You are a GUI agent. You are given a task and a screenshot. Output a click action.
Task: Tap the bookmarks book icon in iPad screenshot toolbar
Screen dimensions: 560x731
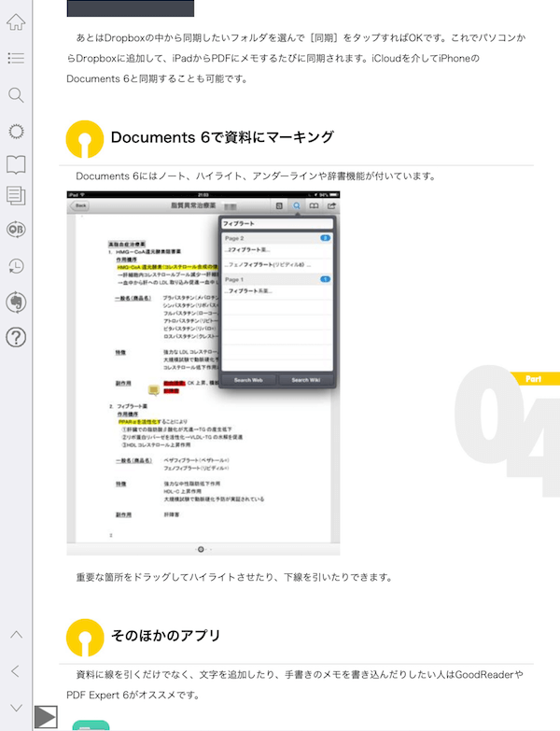click(314, 205)
